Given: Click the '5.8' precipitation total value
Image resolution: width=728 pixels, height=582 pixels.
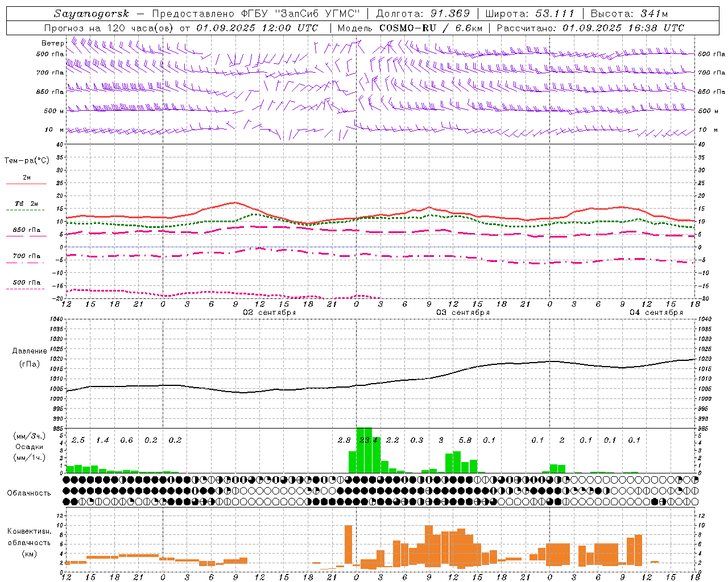Looking at the screenshot, I should [x=465, y=440].
